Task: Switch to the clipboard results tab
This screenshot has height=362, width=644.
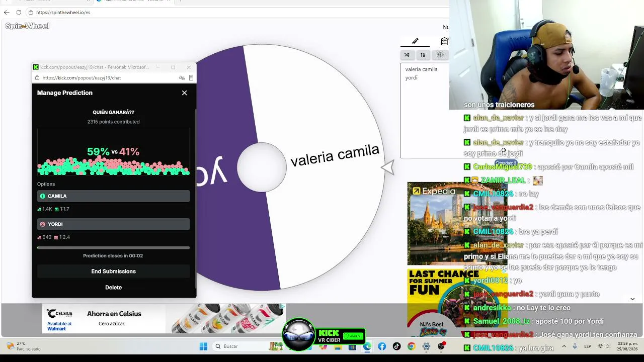Action: pyautogui.click(x=444, y=41)
